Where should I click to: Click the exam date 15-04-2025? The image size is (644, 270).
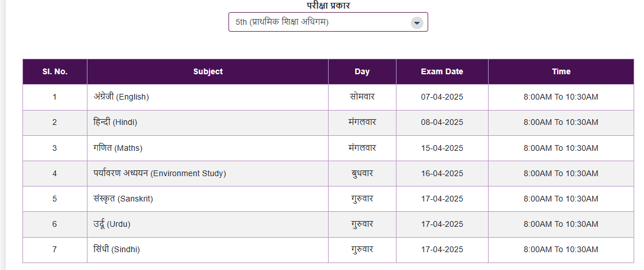pos(442,148)
